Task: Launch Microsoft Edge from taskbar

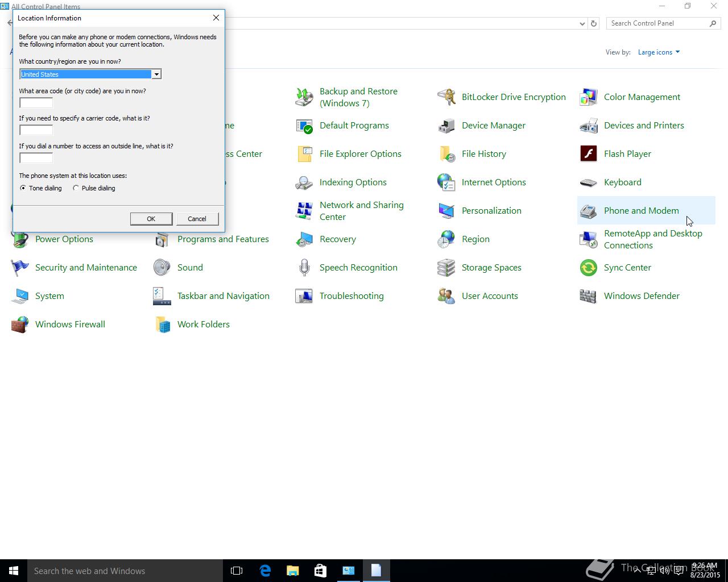Action: tap(265, 571)
